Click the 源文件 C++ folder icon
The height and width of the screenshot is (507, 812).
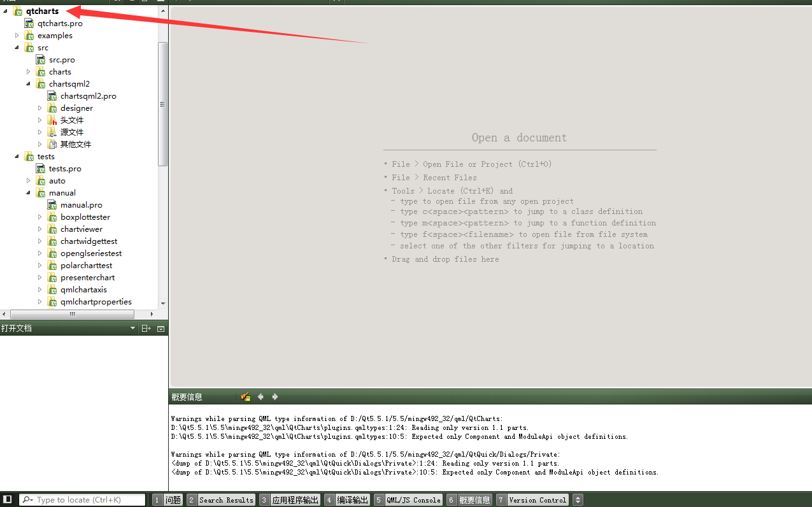point(52,132)
